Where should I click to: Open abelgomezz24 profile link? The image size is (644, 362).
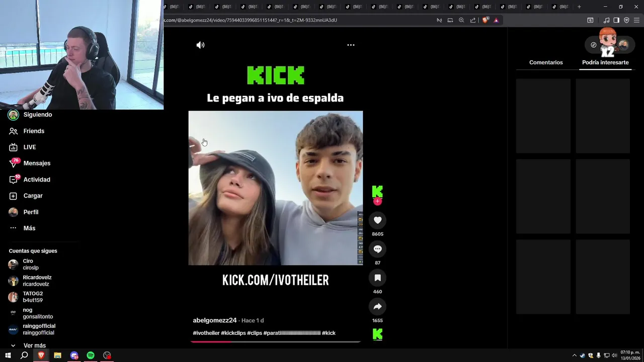tap(215, 320)
